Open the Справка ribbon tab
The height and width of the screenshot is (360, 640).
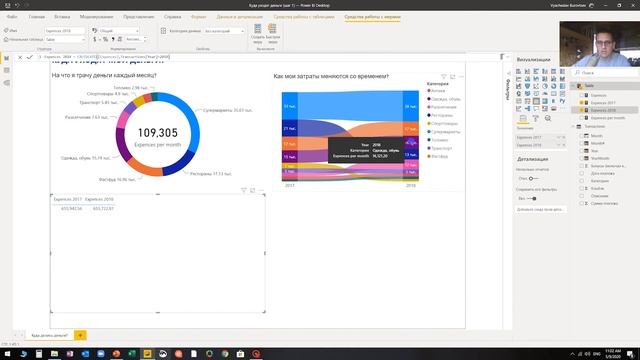(x=172, y=17)
